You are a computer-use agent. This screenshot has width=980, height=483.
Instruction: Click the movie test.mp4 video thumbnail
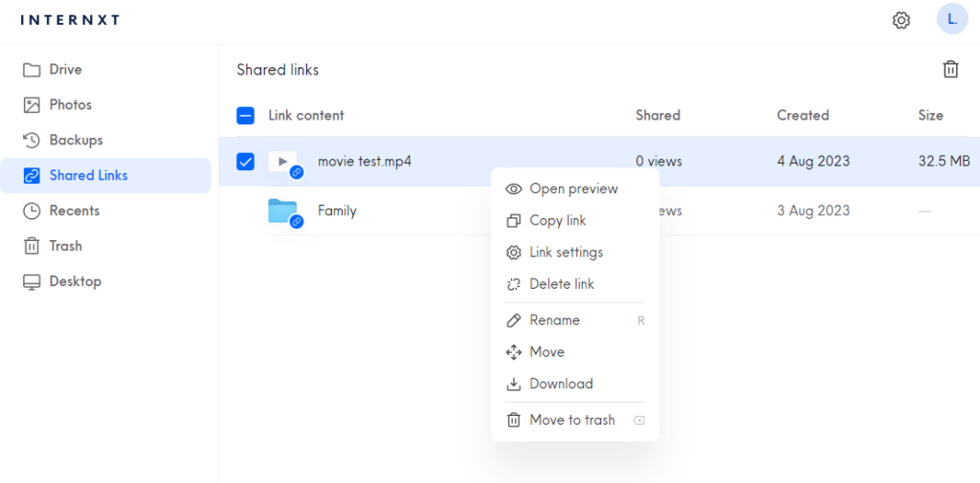(283, 162)
